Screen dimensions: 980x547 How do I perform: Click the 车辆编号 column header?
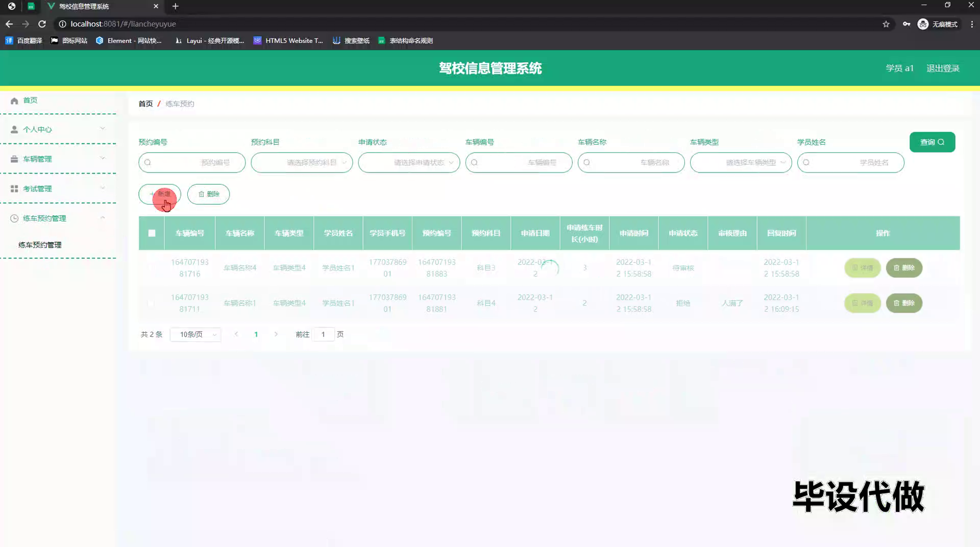coord(189,233)
